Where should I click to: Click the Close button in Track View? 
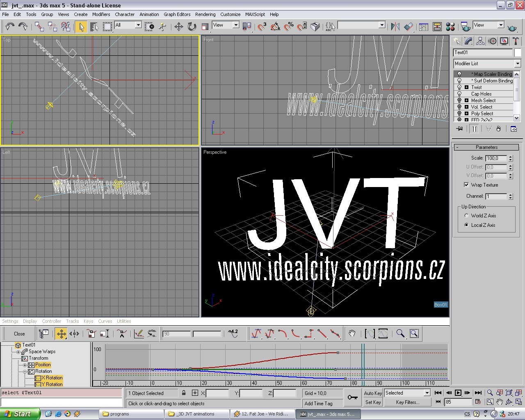click(x=19, y=334)
